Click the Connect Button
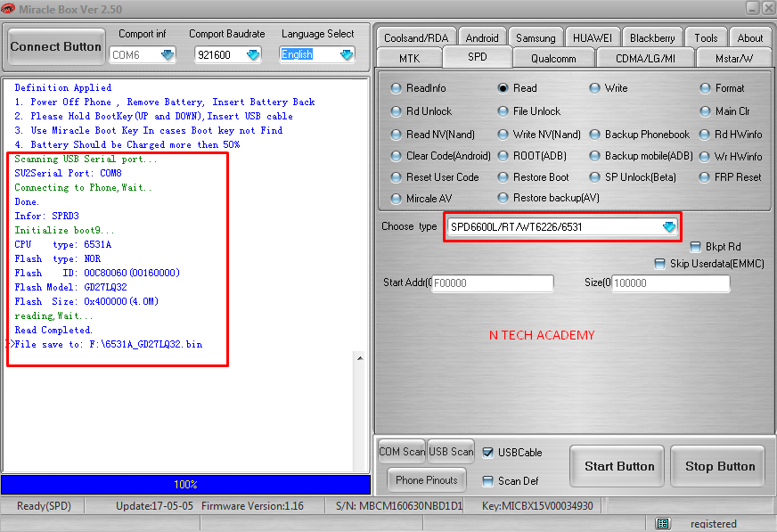 pyautogui.click(x=56, y=46)
